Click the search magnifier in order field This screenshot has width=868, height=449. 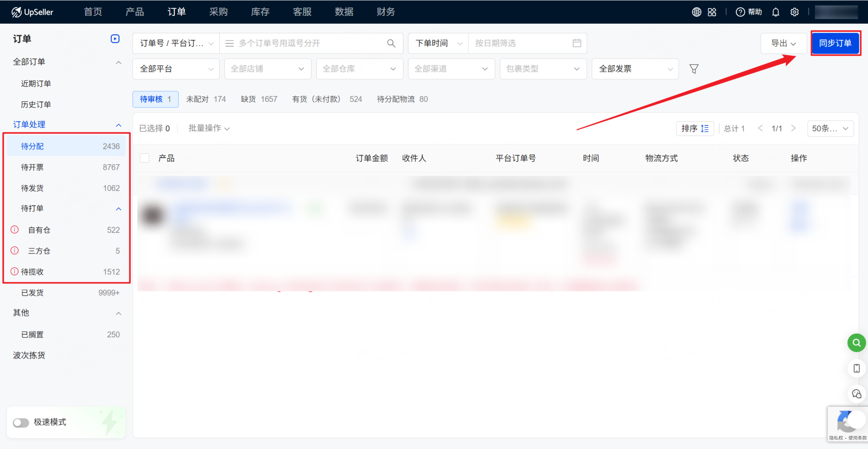[391, 43]
